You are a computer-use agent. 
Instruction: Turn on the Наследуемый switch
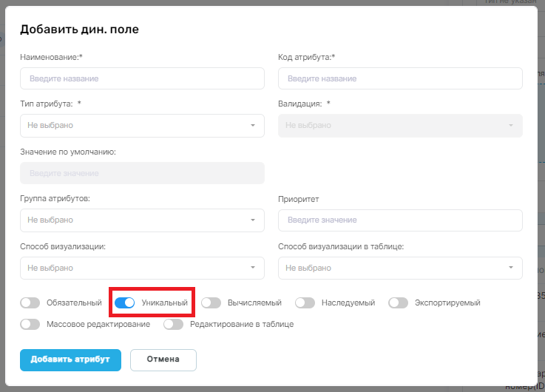coord(305,303)
